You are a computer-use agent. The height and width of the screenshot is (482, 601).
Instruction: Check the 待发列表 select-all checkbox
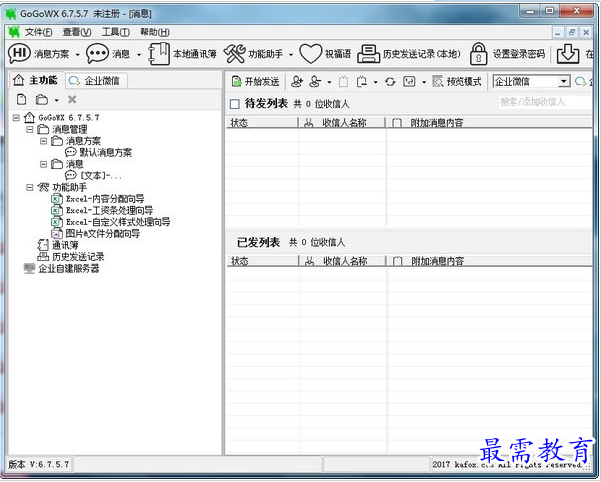[235, 104]
